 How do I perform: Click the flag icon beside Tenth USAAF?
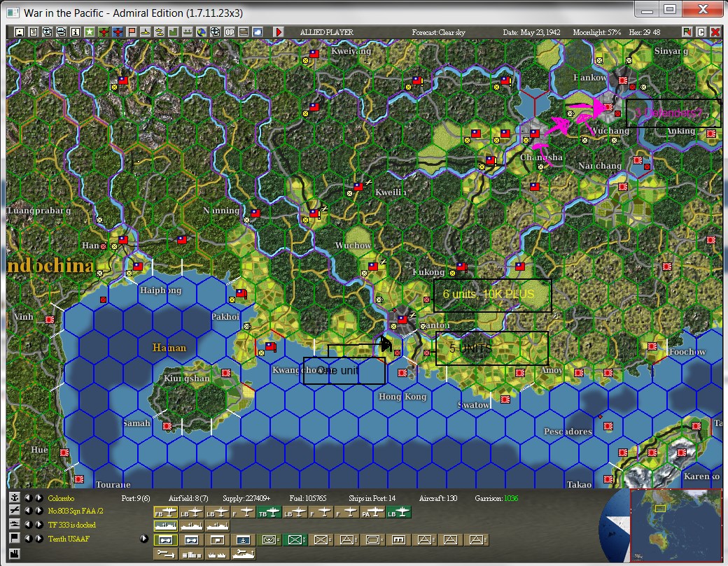(x=15, y=538)
